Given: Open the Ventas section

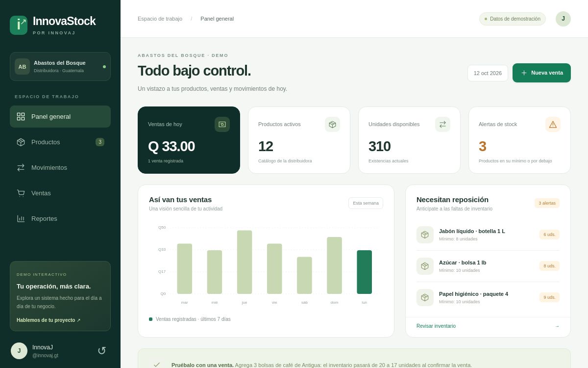Looking at the screenshot, I should tap(60, 193).
